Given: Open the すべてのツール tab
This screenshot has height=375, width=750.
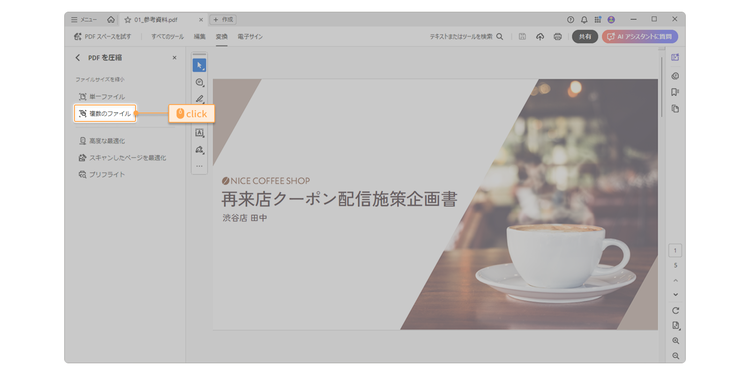Looking at the screenshot, I should click(x=167, y=36).
